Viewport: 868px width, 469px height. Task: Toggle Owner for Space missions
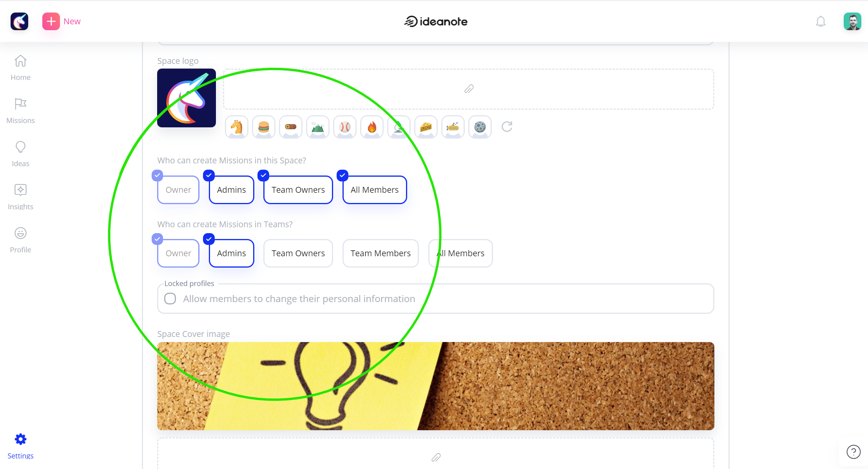[178, 190]
